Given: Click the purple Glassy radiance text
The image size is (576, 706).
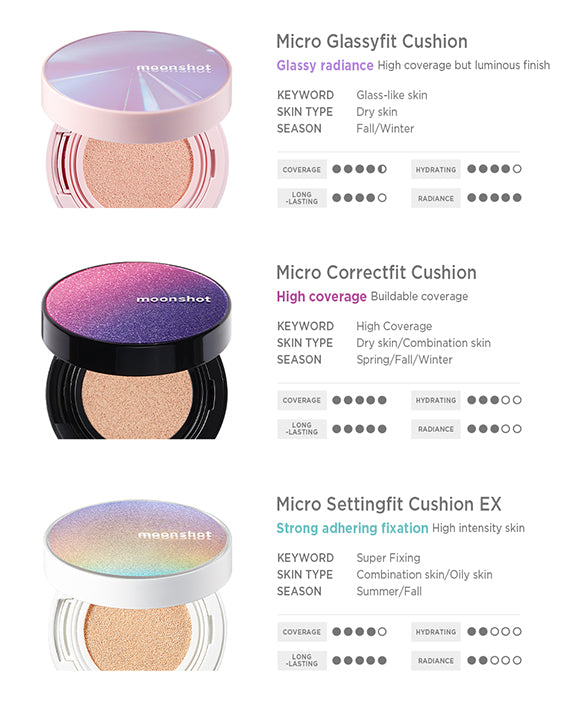Looking at the screenshot, I should tap(325, 65).
